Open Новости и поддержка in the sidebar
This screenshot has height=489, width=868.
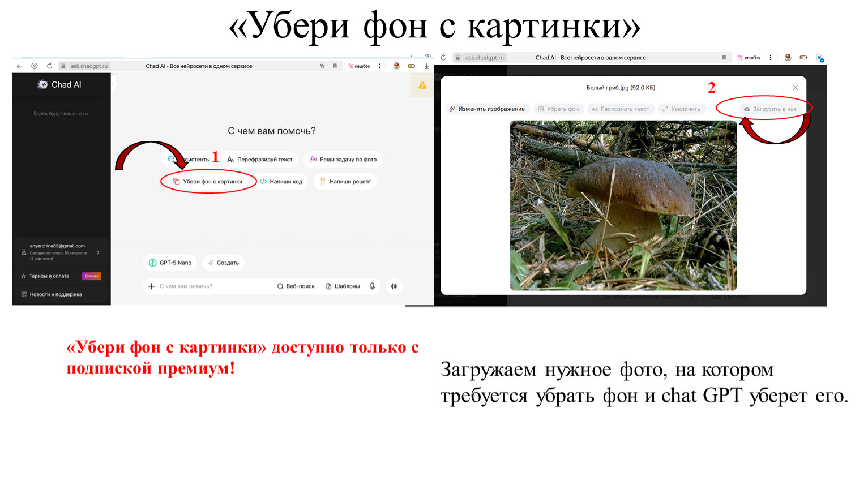point(55,294)
